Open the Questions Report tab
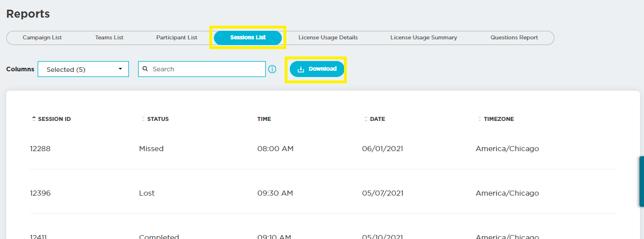The width and height of the screenshot is (644, 239). tap(514, 38)
